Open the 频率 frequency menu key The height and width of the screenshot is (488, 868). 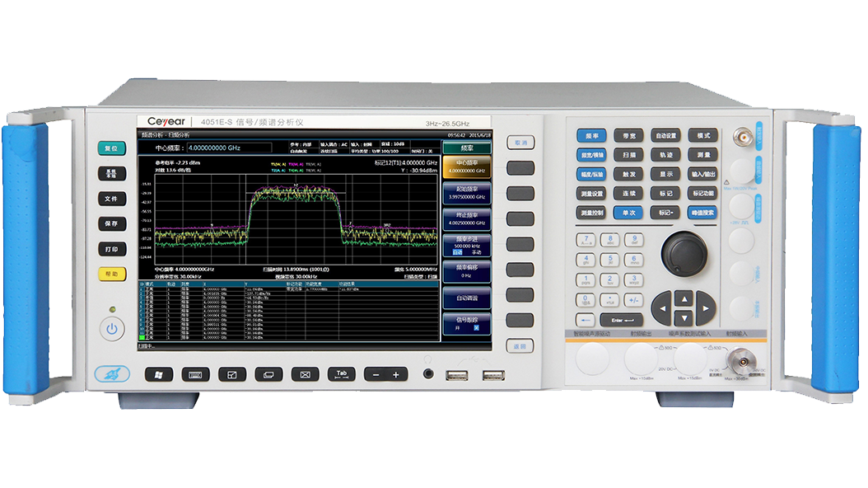point(590,135)
